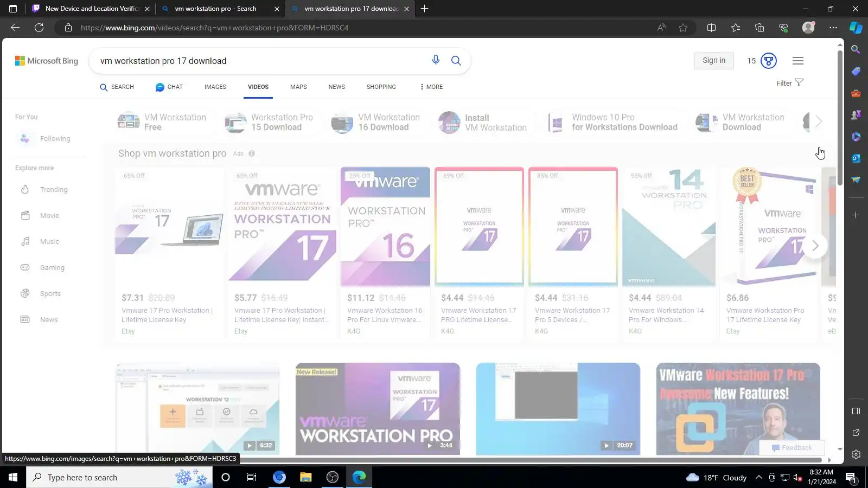Click the Windows taskbar search box
Image resolution: width=868 pixels, height=488 pixels.
pos(119,477)
